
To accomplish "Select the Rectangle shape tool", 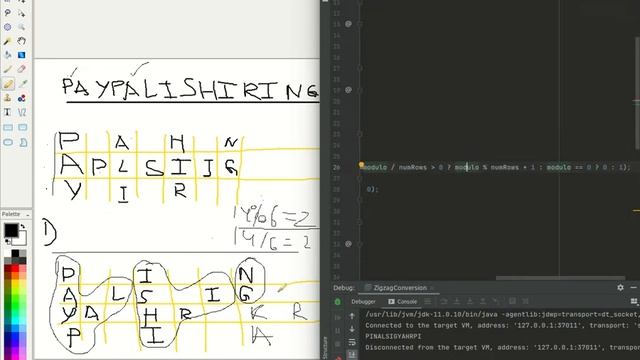I will pos(8,127).
